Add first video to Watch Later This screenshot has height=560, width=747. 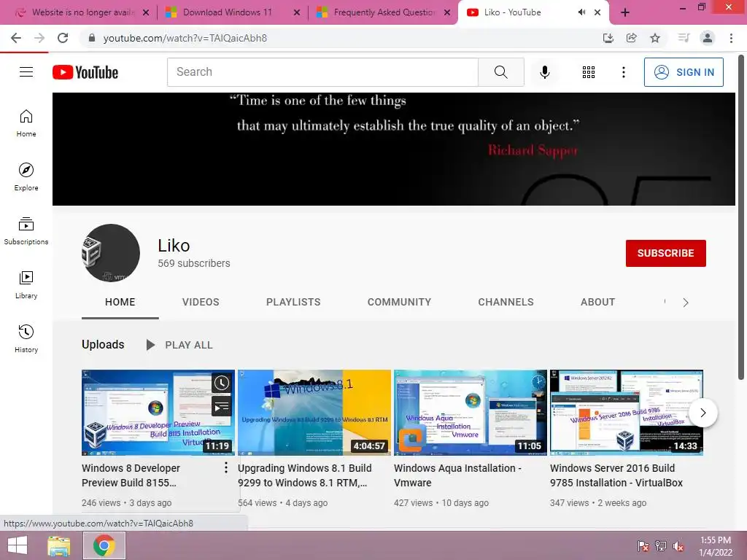point(222,383)
